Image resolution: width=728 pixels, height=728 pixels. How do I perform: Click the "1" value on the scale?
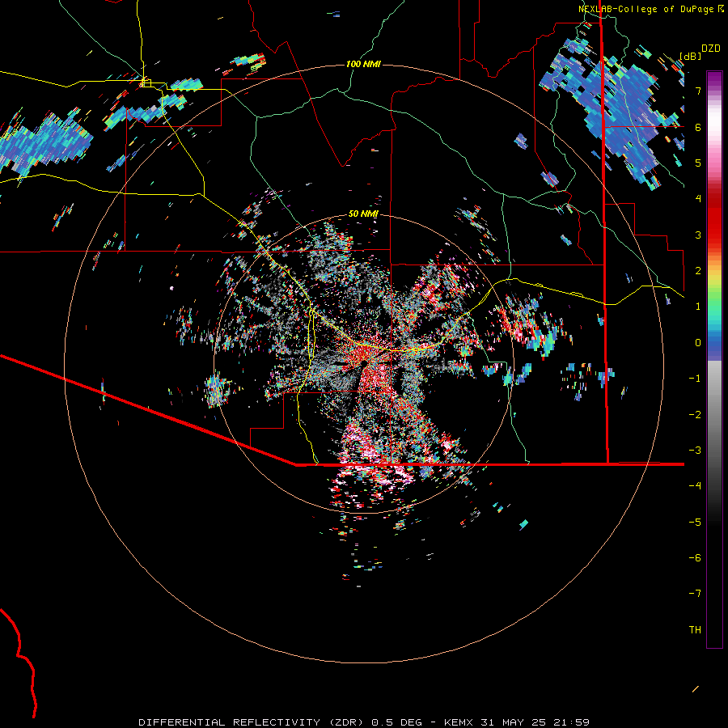698,307
